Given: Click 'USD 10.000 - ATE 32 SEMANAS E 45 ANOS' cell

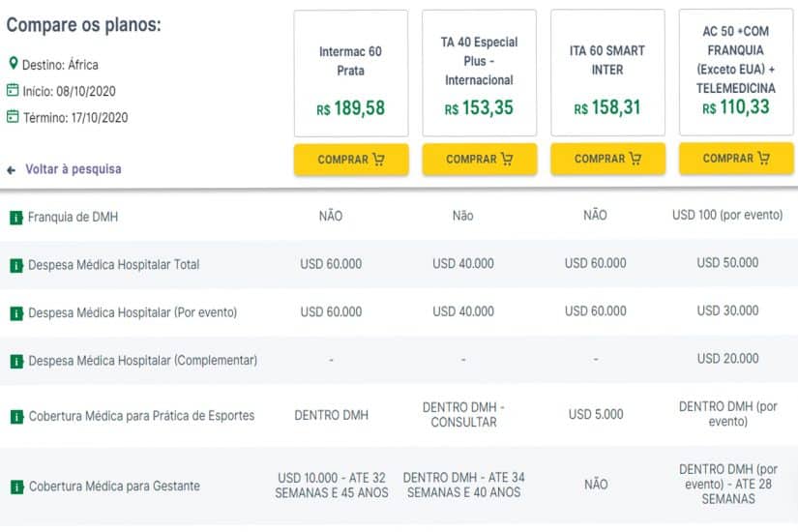Looking at the screenshot, I should click(x=332, y=486).
